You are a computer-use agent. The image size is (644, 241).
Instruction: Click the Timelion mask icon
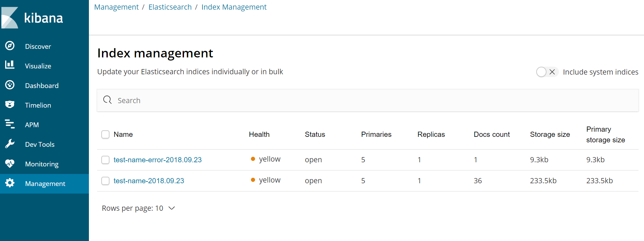(x=10, y=105)
